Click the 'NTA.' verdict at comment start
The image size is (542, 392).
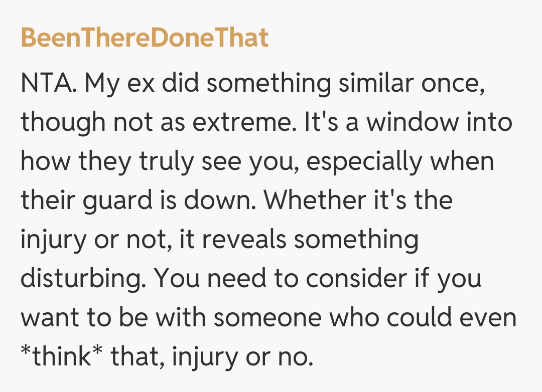click(49, 83)
